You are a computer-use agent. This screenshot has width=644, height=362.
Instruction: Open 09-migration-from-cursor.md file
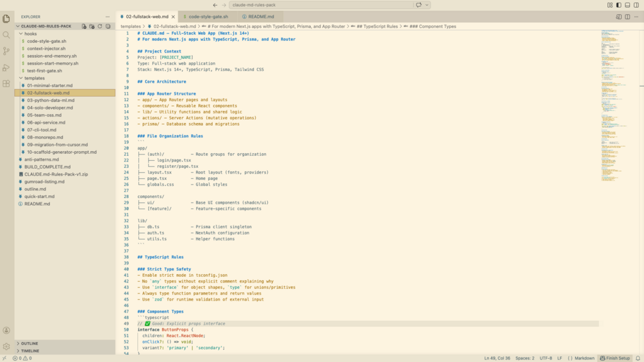(x=57, y=144)
